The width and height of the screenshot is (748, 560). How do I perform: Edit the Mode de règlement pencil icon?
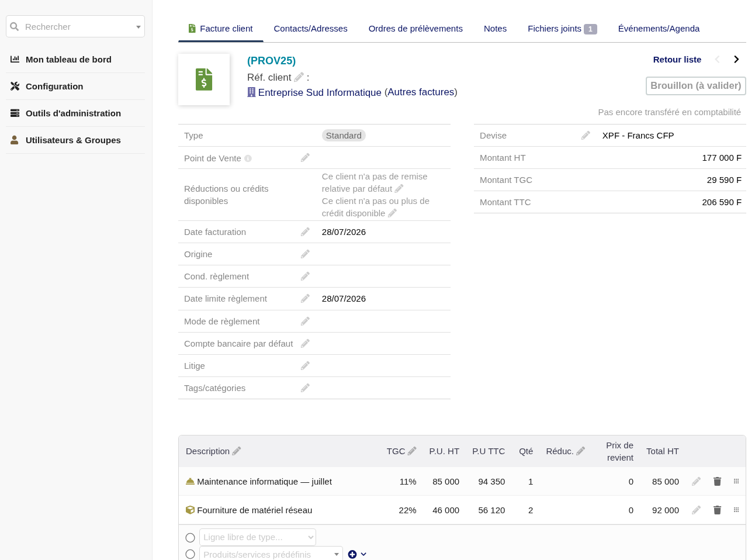[305, 322]
